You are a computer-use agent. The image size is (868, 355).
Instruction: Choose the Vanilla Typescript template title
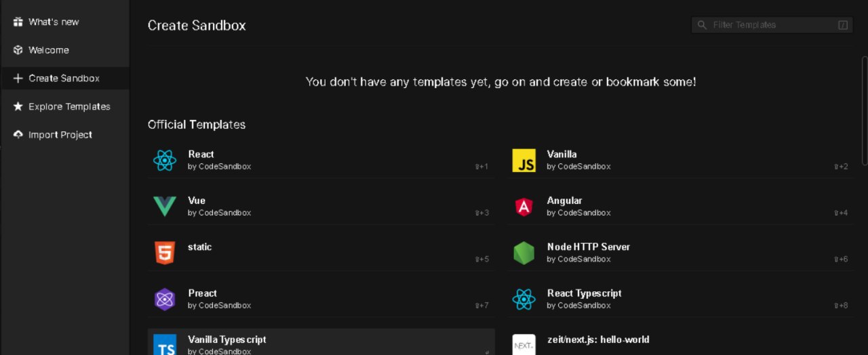pos(227,339)
